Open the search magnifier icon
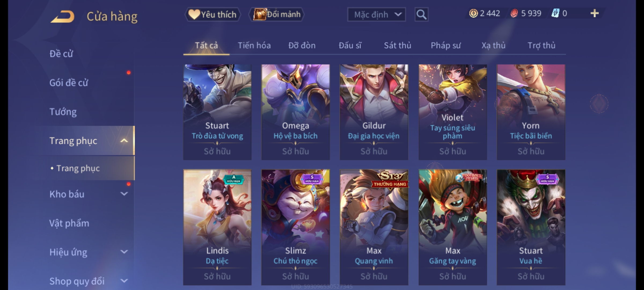Viewport: 644px width, 290px height. coord(421,15)
